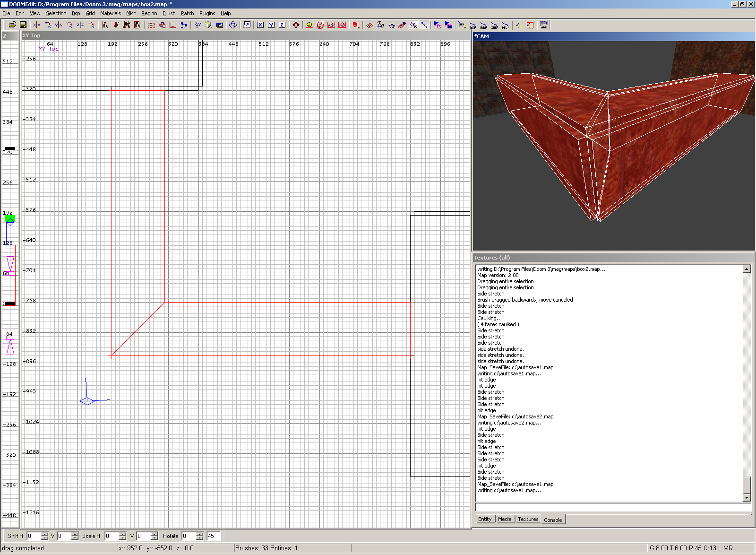Open the Media tab
756x555 pixels.
[x=505, y=519]
